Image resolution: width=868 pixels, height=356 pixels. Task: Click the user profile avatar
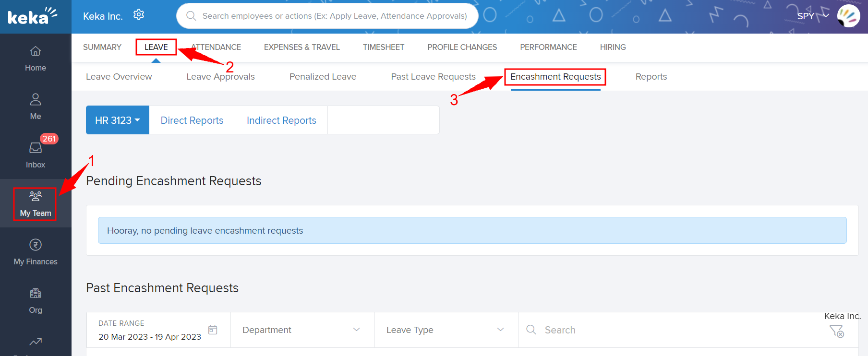tap(848, 16)
